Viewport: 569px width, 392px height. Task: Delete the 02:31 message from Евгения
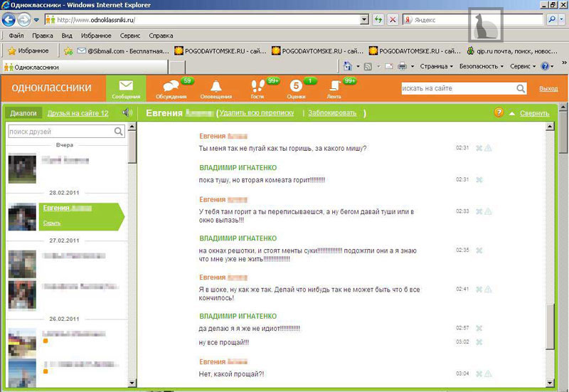pos(479,148)
